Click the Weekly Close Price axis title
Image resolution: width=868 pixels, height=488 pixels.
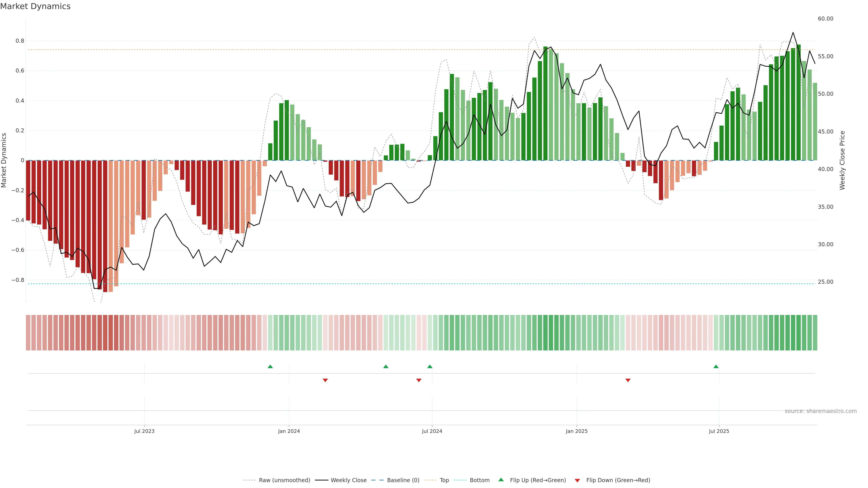(x=842, y=160)
